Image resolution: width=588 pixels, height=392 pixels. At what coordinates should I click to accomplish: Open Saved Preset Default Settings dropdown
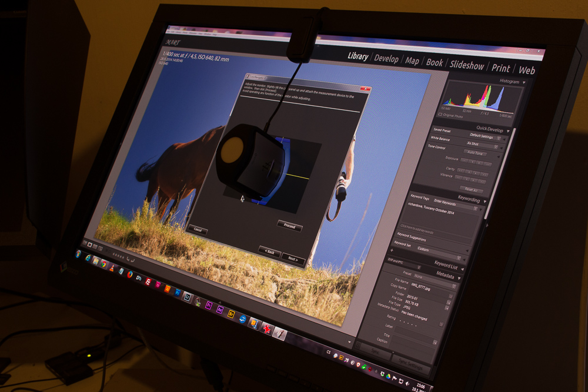tap(484, 136)
